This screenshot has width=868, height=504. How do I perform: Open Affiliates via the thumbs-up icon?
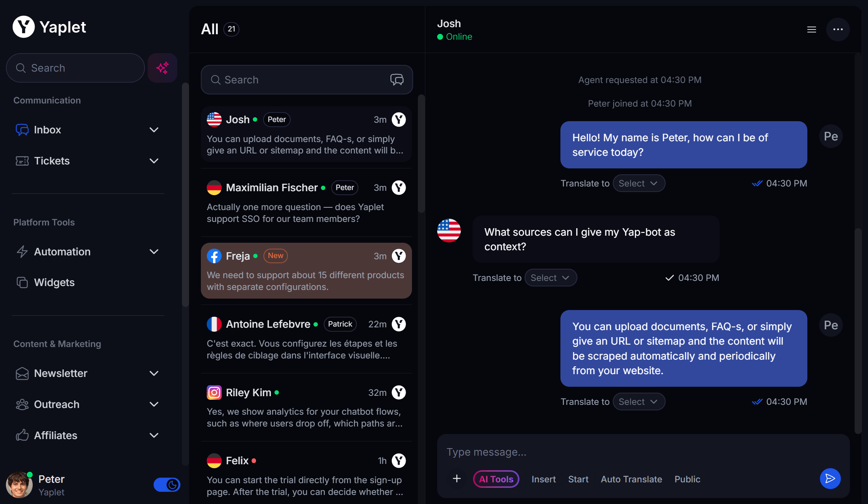[x=22, y=435]
